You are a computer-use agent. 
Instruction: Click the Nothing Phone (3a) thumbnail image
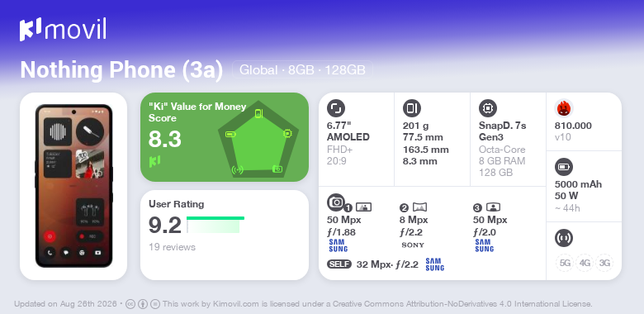[73, 186]
